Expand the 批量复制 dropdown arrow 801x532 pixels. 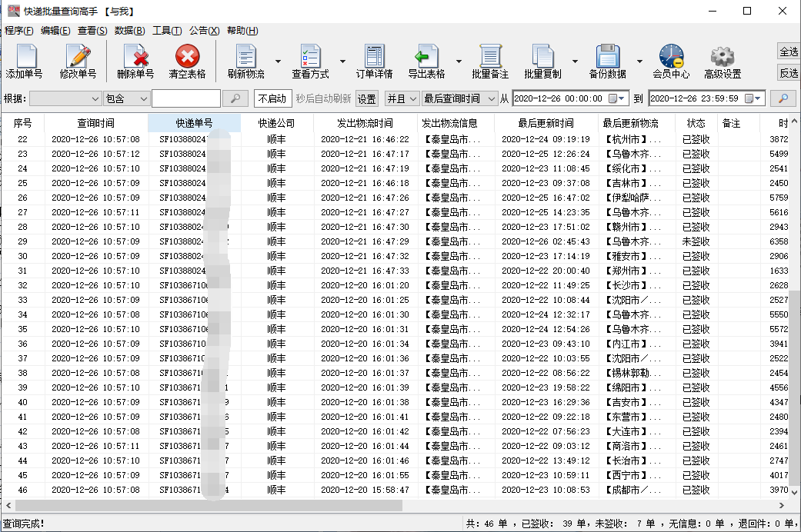576,62
